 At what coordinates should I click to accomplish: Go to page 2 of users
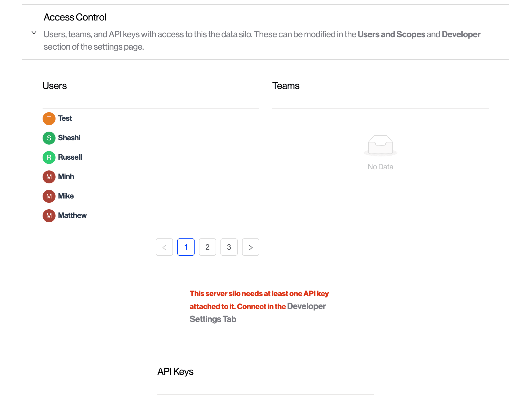coord(208,247)
